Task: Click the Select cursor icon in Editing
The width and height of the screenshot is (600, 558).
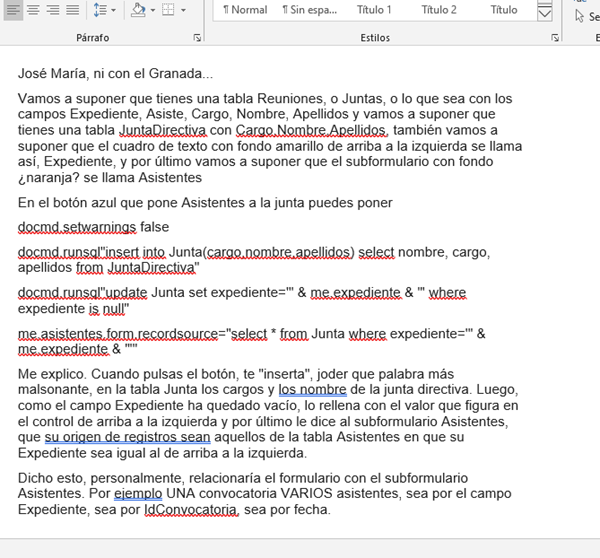Action: [580, 15]
